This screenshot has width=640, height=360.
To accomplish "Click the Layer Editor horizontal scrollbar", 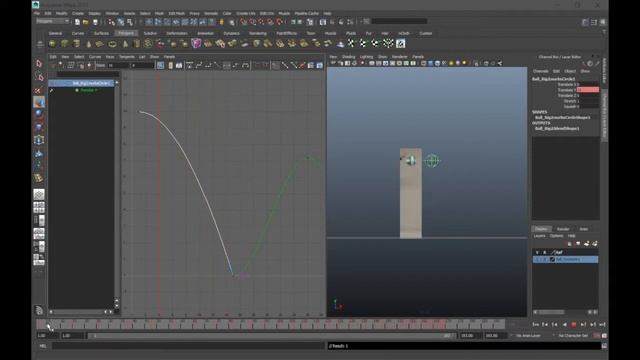I will (565, 312).
